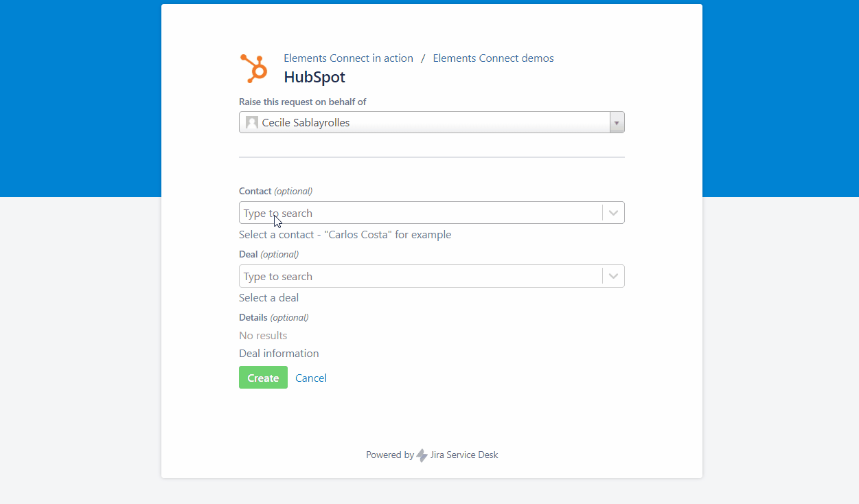Click the Contact field label
Screen dimensions: 859x504
[x=255, y=191]
